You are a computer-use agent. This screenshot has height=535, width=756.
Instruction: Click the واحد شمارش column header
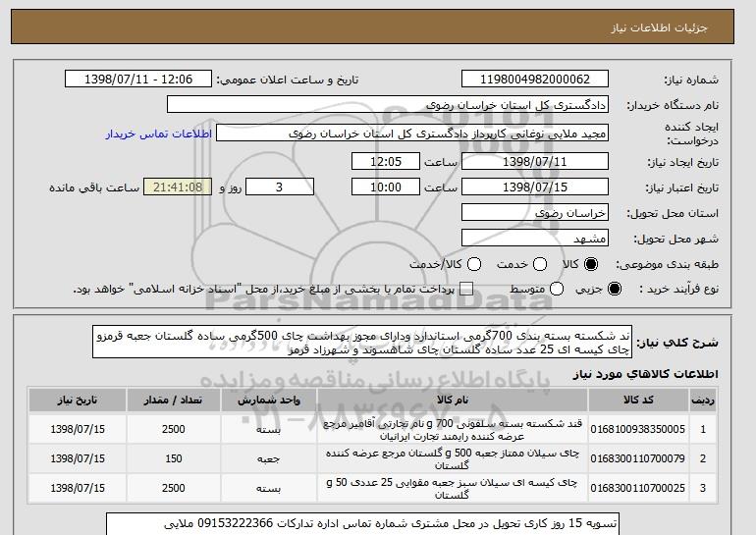click(269, 401)
